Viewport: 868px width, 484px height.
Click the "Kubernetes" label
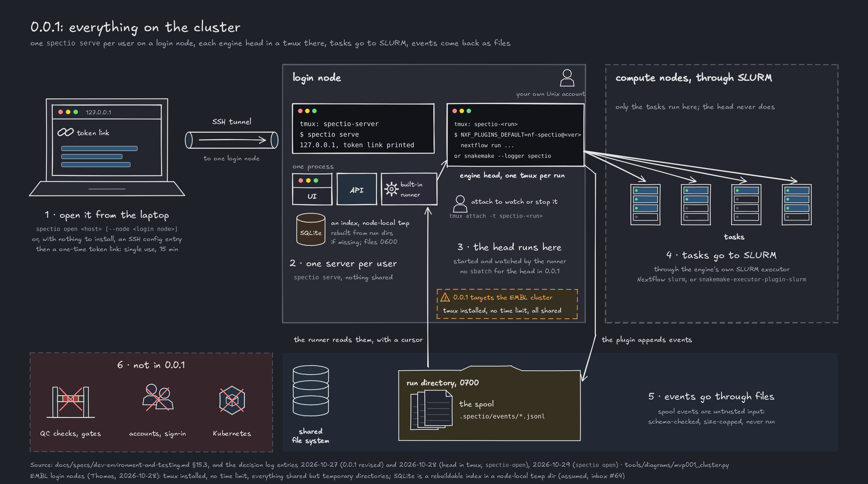pos(232,434)
